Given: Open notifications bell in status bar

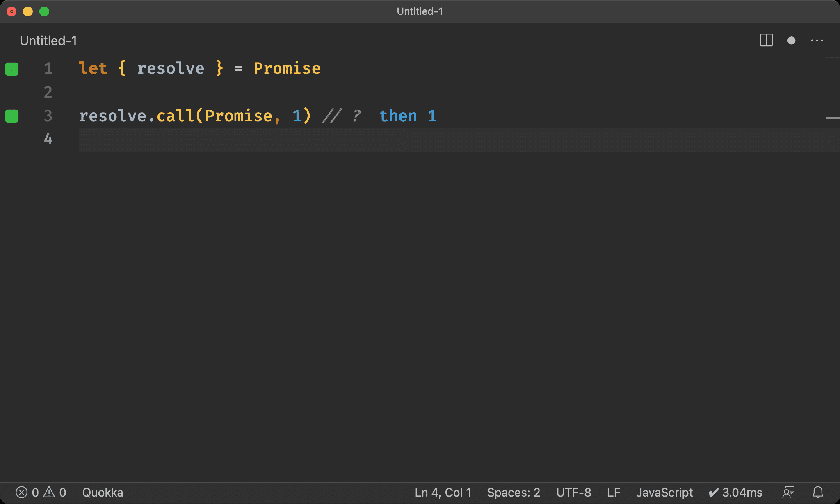Looking at the screenshot, I should click(818, 493).
